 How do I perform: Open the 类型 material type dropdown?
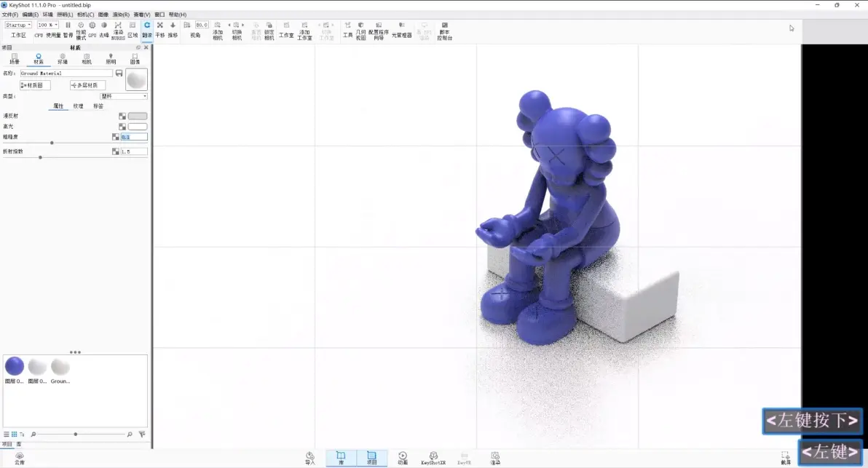[x=124, y=96]
